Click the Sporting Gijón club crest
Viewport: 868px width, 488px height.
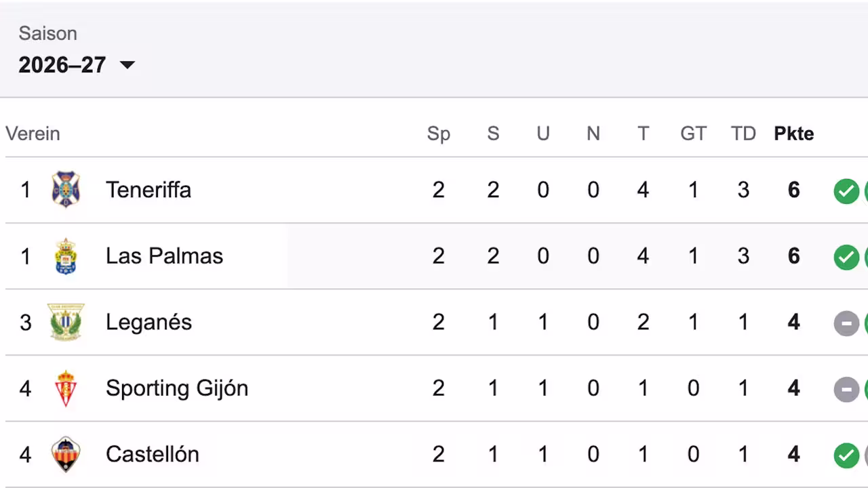pos(66,388)
